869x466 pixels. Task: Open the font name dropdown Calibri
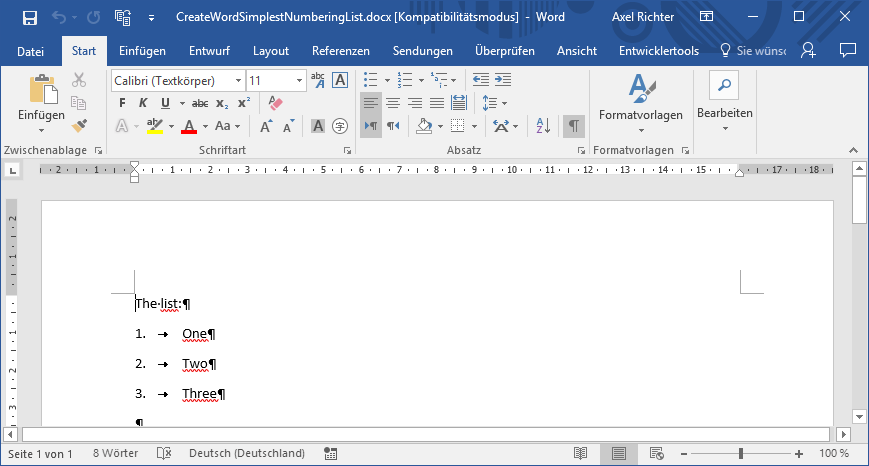pos(238,81)
